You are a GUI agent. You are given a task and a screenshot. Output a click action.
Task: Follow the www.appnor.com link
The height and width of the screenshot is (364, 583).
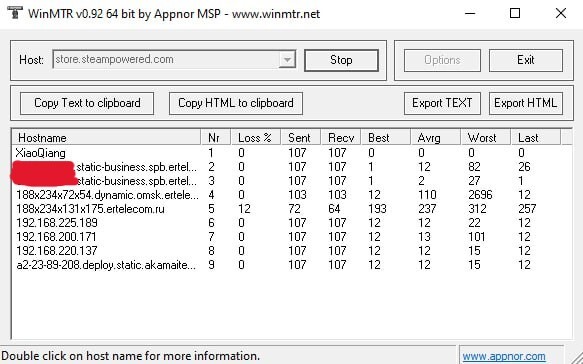click(504, 356)
